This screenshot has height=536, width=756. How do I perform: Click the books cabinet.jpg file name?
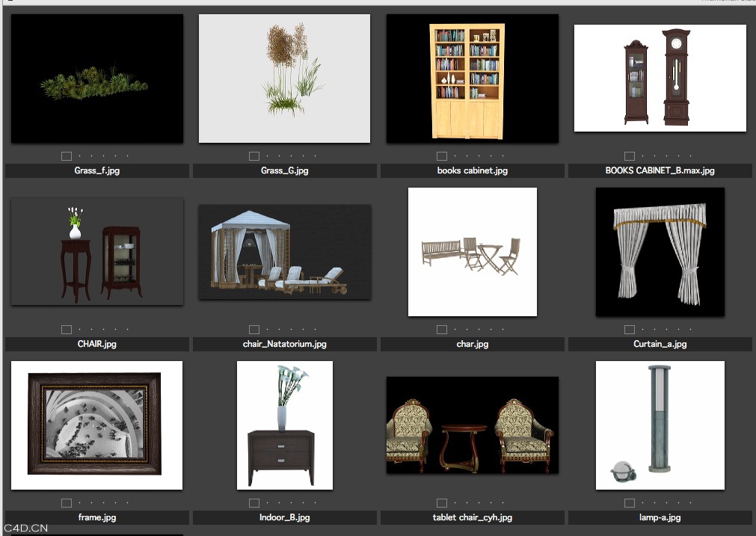point(473,170)
